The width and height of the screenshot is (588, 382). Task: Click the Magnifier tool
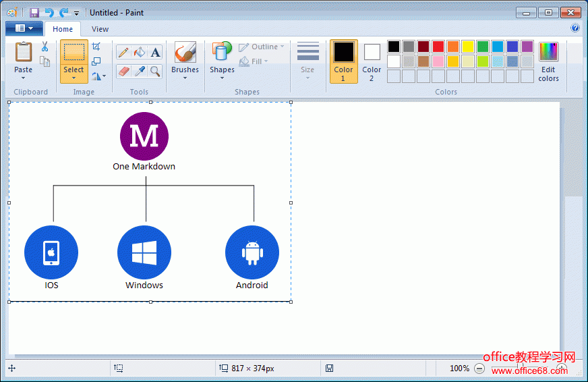(x=156, y=71)
